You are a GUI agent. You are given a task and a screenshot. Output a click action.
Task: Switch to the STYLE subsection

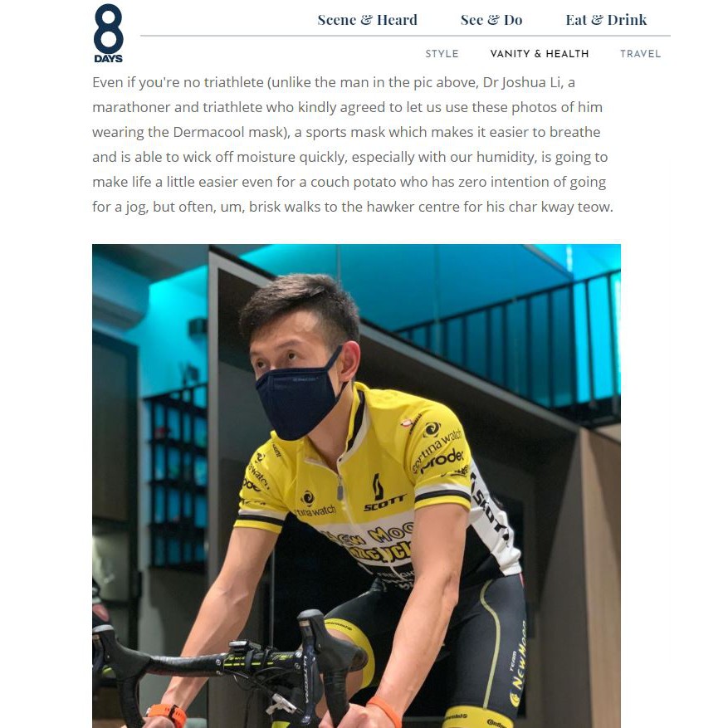click(442, 54)
